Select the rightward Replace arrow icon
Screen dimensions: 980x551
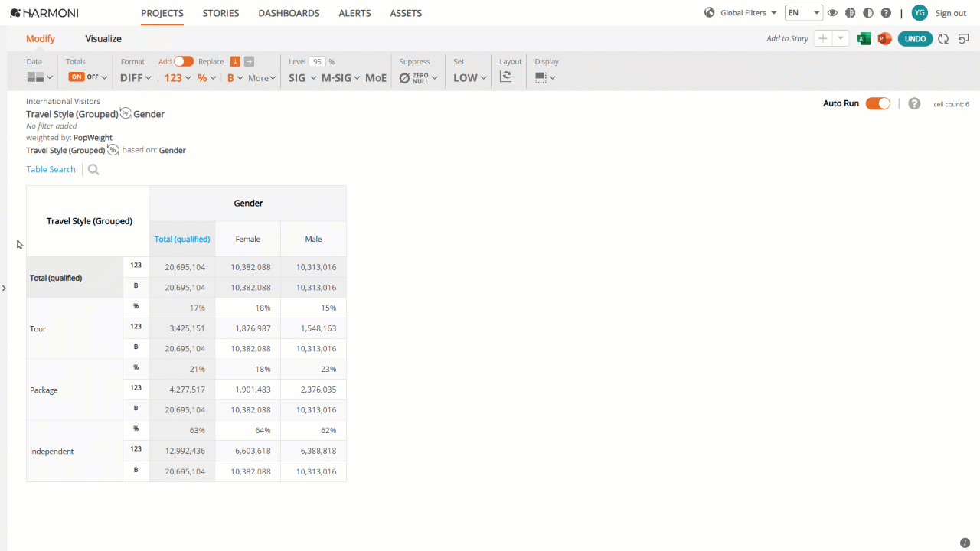249,62
